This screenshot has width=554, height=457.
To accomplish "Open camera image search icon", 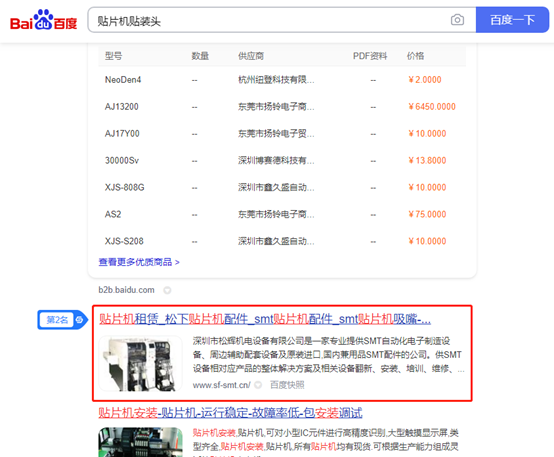I will coord(457,20).
